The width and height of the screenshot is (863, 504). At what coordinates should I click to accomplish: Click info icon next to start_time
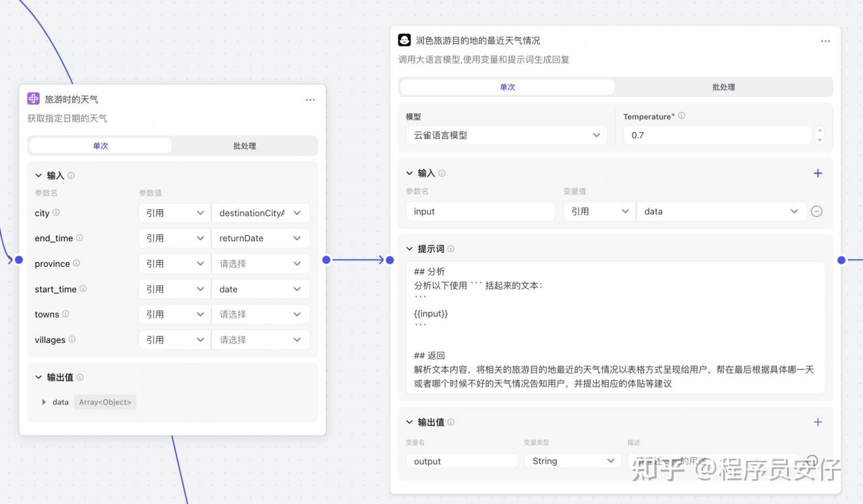(x=83, y=288)
